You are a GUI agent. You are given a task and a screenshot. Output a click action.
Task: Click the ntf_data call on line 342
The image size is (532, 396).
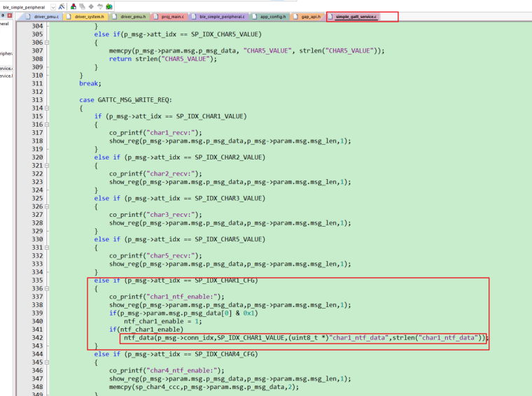pos(306,338)
